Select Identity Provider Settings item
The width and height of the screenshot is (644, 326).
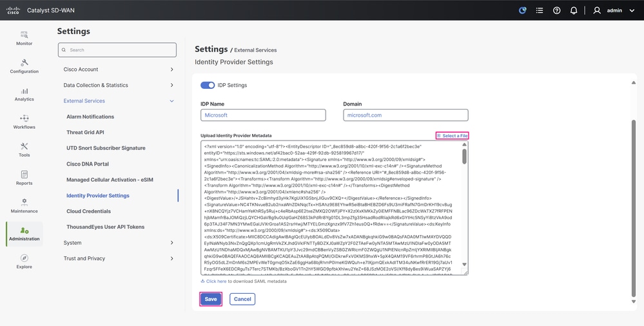(x=98, y=195)
